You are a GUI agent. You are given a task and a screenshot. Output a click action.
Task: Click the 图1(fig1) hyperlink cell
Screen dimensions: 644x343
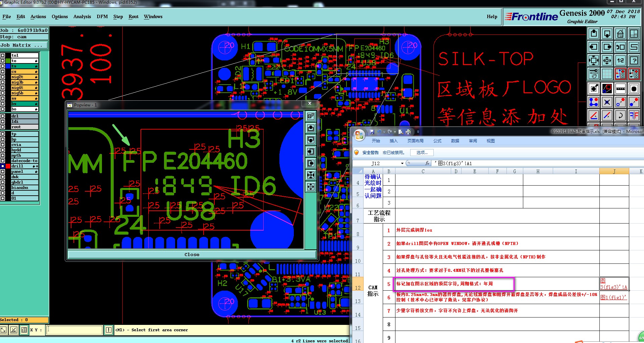click(613, 297)
